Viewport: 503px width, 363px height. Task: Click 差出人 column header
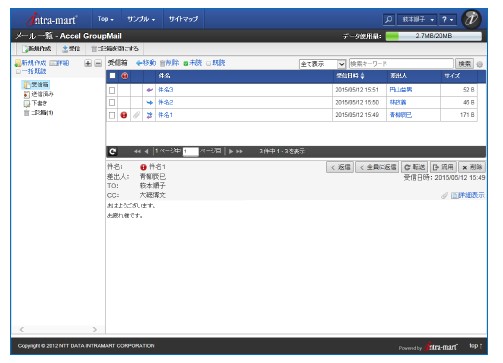(x=399, y=76)
